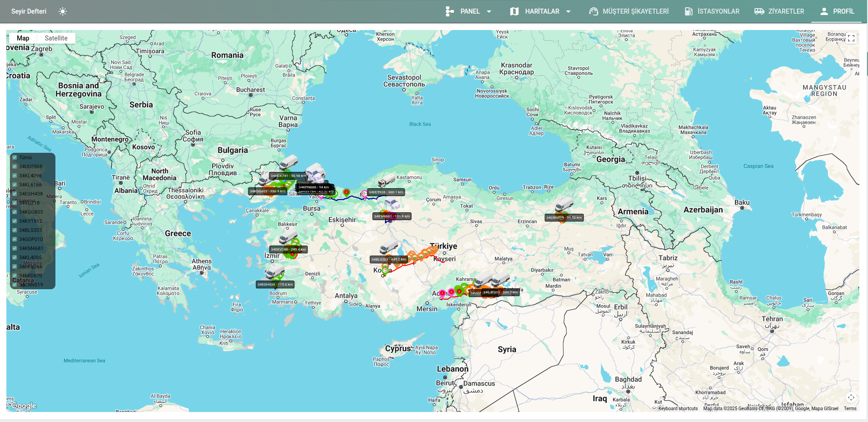Open the HARİTALAR dropdown menu
The image size is (868, 422).
click(568, 11)
